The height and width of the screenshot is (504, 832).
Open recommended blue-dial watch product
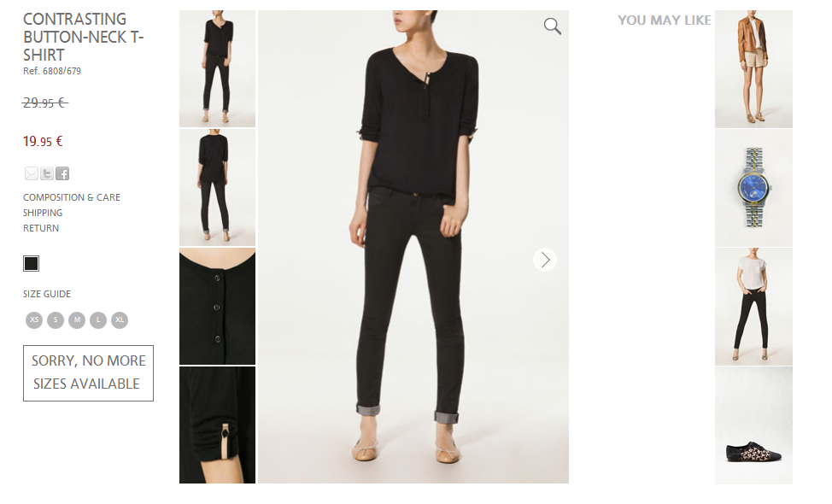point(753,188)
